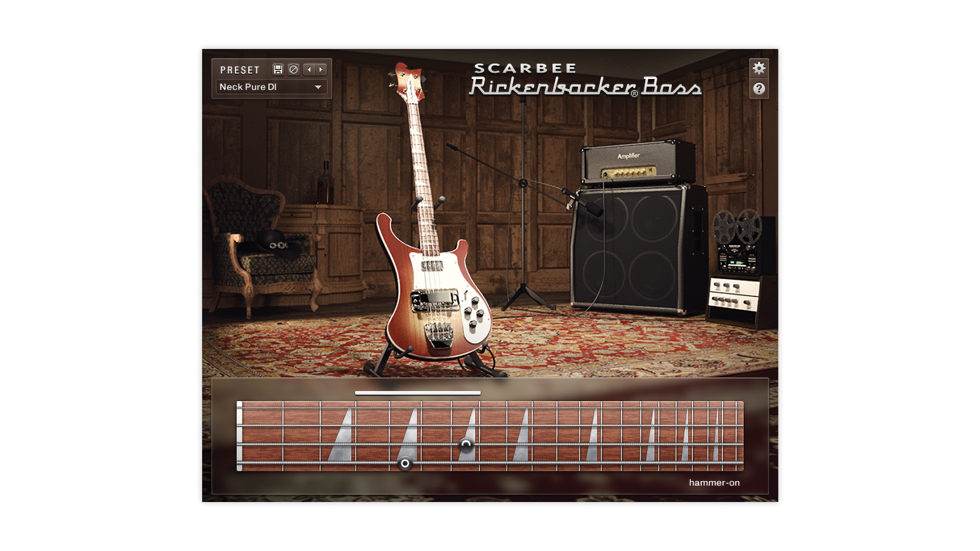This screenshot has width=980, height=551.
Task: Click the ring note marker on lowest string
Action: (405, 463)
